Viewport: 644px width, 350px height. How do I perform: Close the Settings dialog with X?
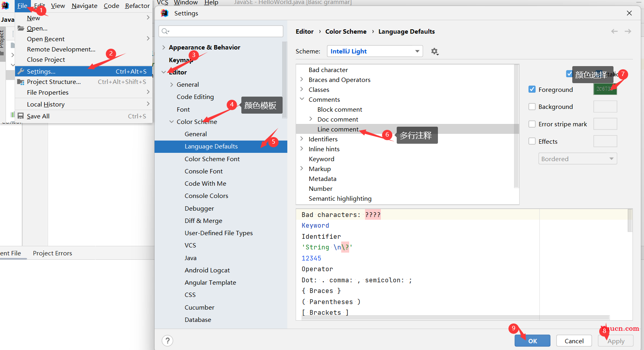pos(629,13)
